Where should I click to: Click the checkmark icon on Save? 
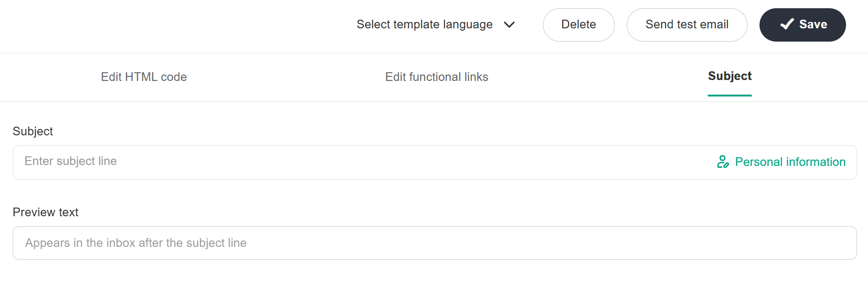point(787,24)
